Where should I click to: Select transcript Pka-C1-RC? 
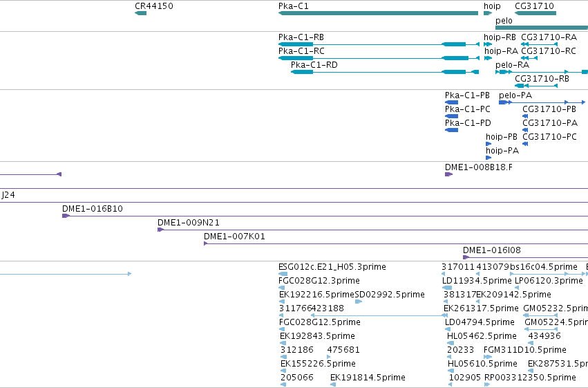click(x=379, y=58)
